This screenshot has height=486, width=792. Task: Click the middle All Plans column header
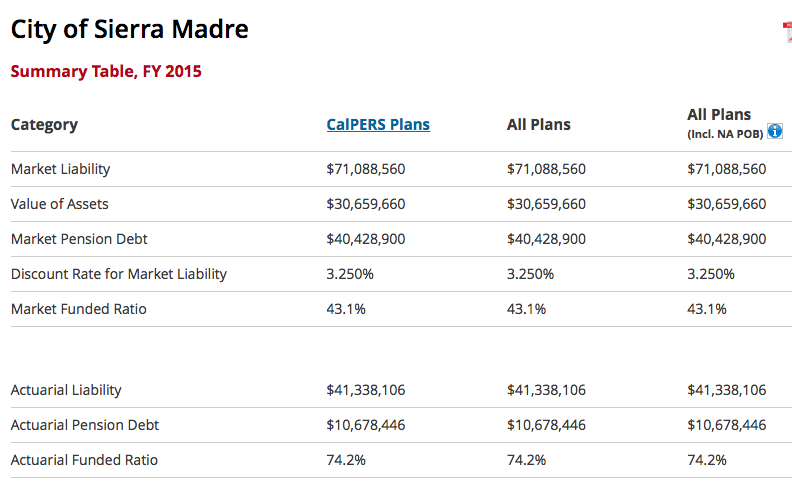tap(539, 125)
